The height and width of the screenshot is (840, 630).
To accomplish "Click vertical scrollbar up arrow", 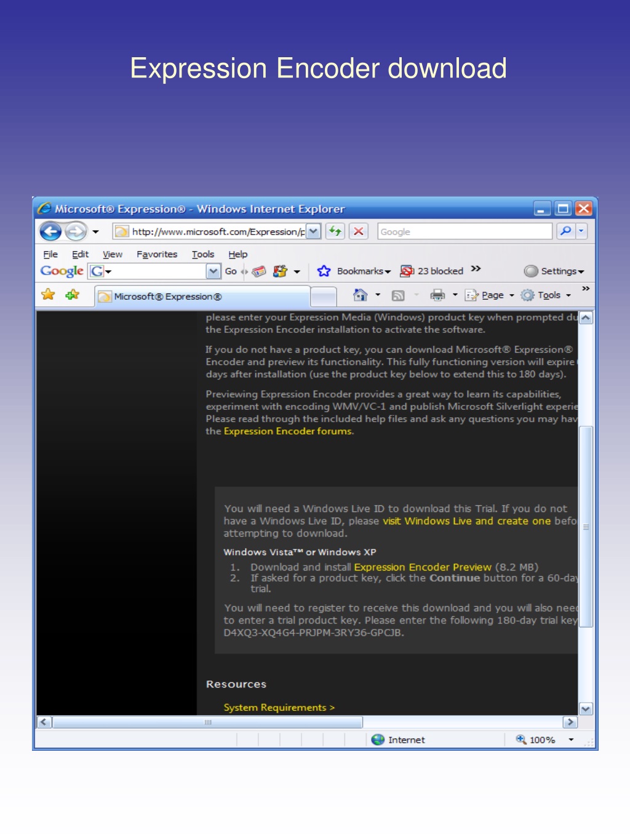I will pyautogui.click(x=586, y=318).
